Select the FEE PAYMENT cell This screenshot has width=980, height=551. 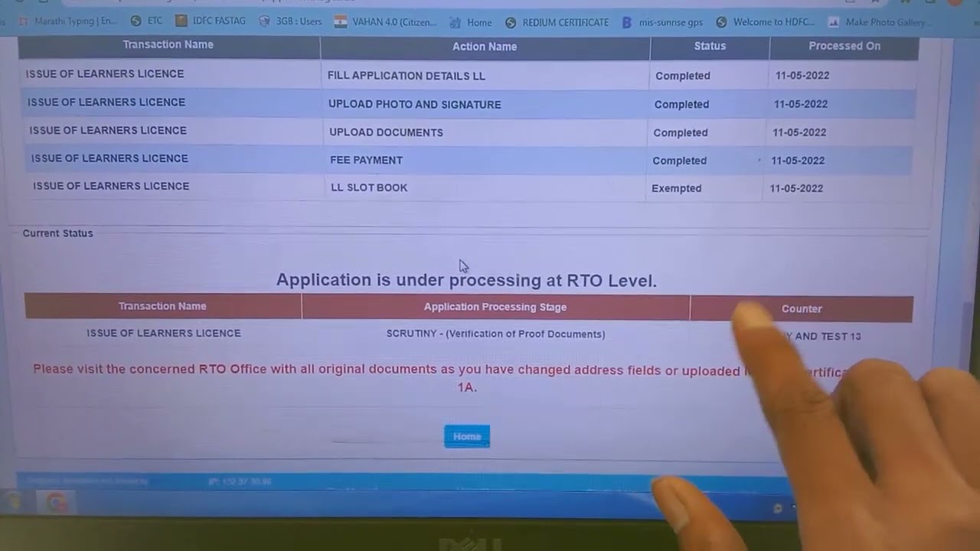click(x=366, y=160)
